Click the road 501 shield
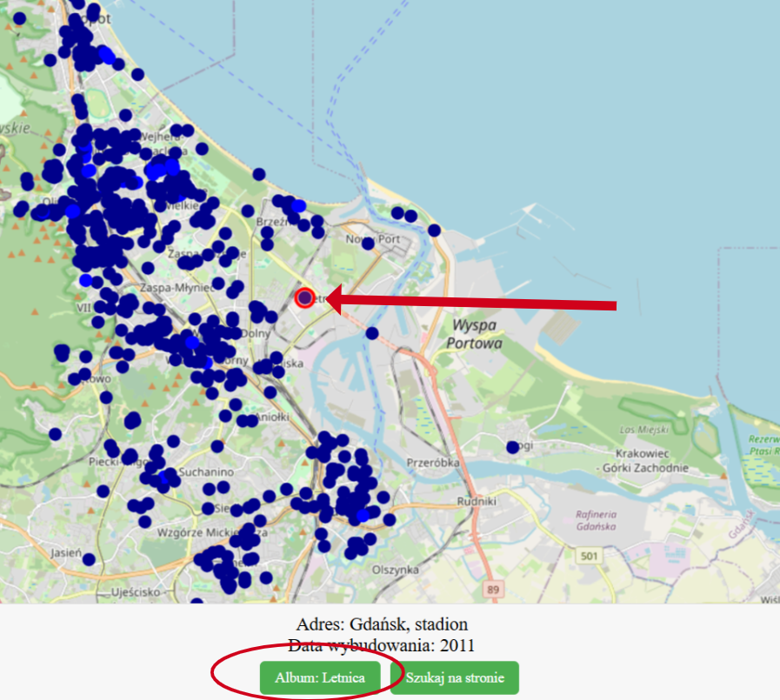780x700 pixels. pyautogui.click(x=589, y=556)
